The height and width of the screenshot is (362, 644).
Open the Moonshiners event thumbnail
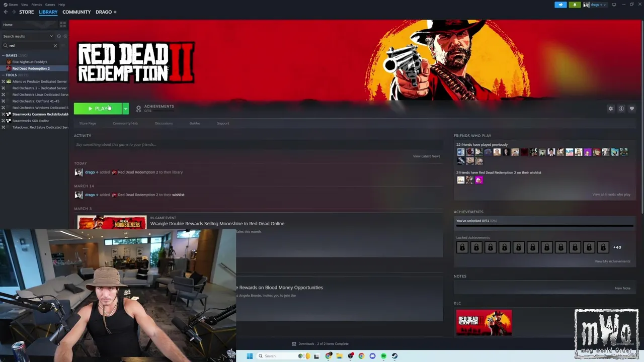click(112, 222)
